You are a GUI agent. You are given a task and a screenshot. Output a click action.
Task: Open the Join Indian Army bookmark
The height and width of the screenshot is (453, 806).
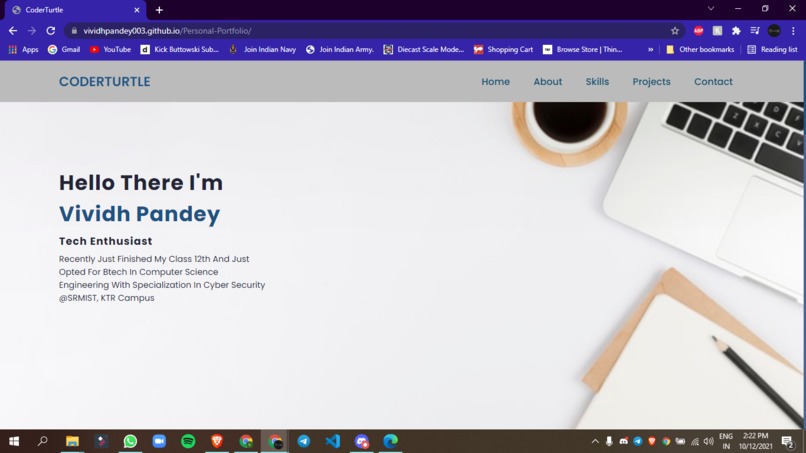pos(340,49)
